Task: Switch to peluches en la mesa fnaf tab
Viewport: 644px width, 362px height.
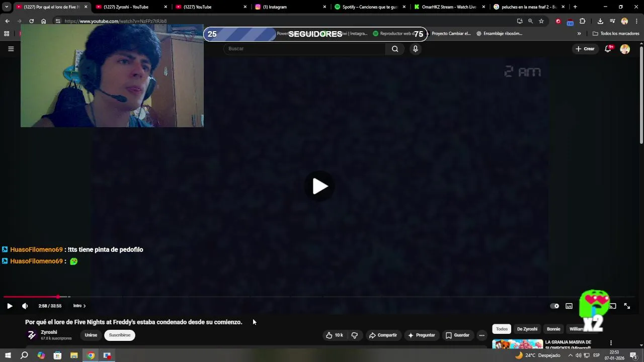Action: pyautogui.click(x=529, y=7)
